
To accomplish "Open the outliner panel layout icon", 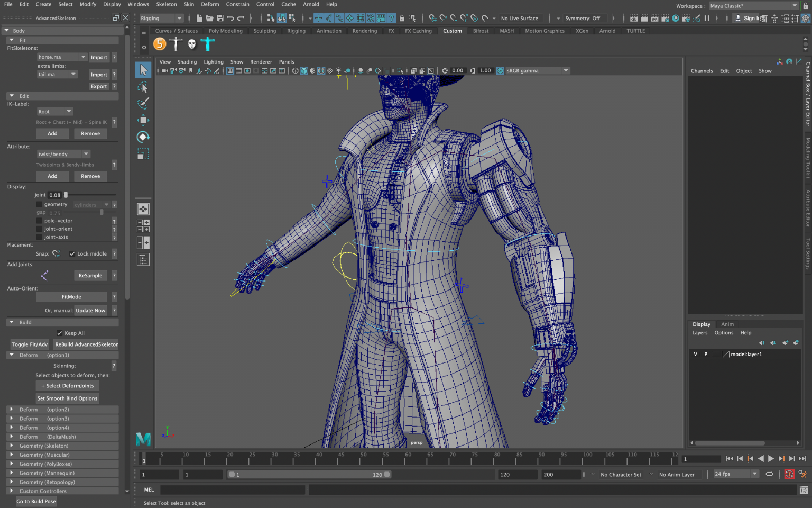I will [x=143, y=259].
